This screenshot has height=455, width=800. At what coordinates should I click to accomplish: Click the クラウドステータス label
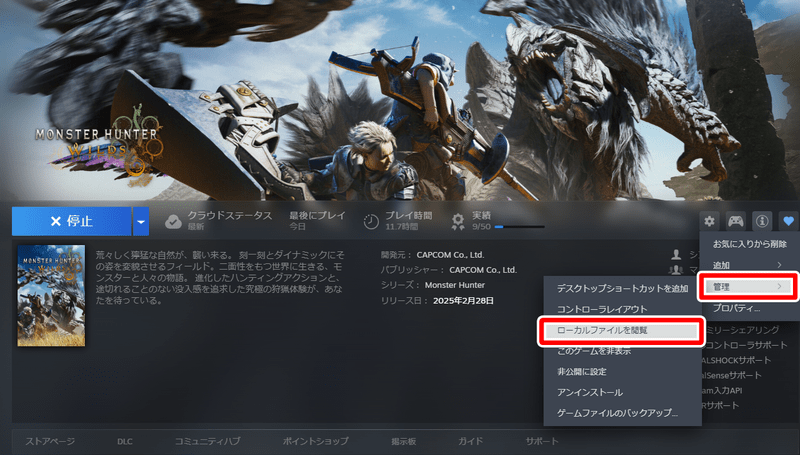coord(230,216)
